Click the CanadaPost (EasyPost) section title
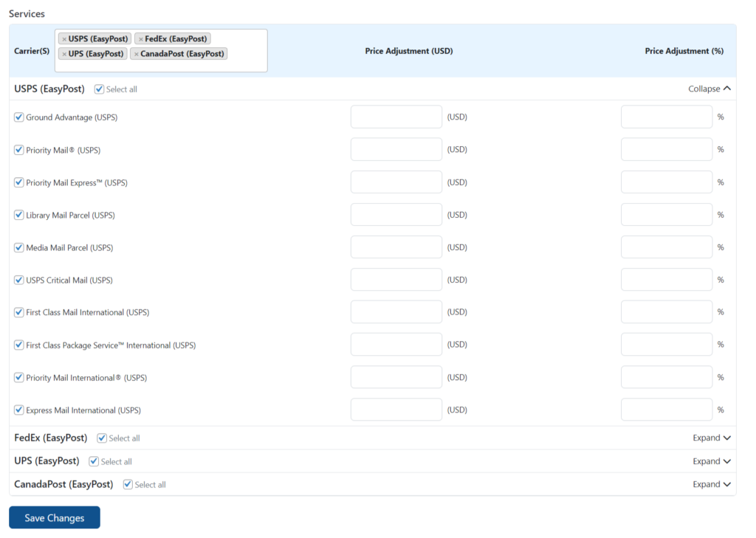The width and height of the screenshot is (756, 538). (x=63, y=484)
